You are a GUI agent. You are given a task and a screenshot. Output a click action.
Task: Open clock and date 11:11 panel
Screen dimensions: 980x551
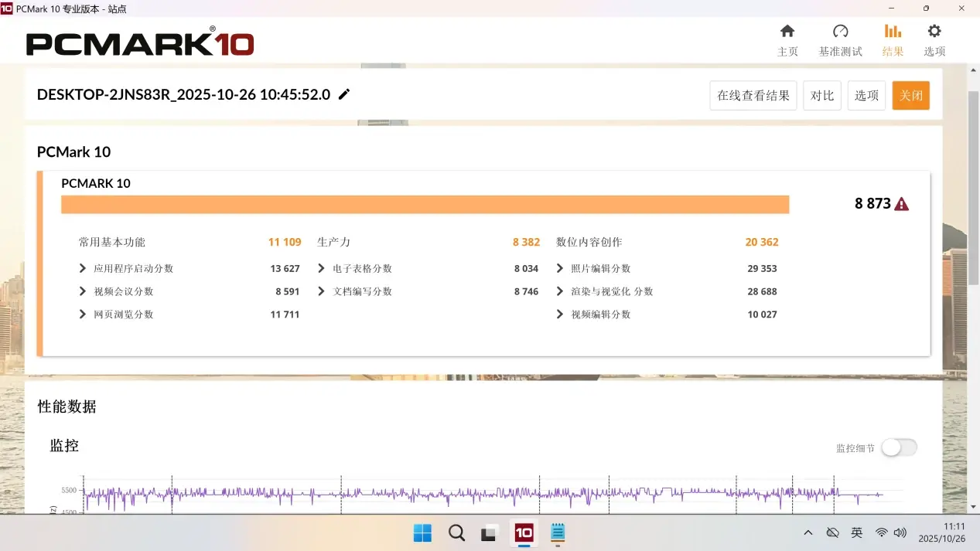click(941, 532)
